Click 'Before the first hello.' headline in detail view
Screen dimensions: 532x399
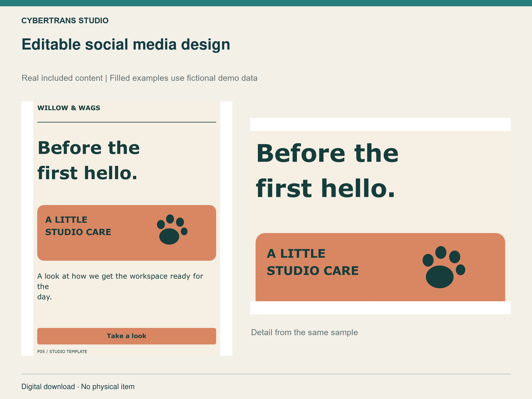327,171
